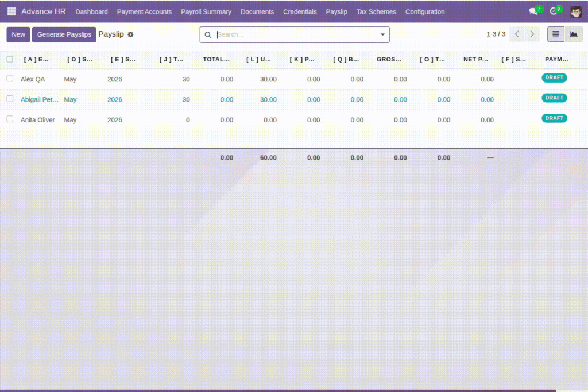Open the Documents menu
Viewport: 588px width, 392px height.
257,12
